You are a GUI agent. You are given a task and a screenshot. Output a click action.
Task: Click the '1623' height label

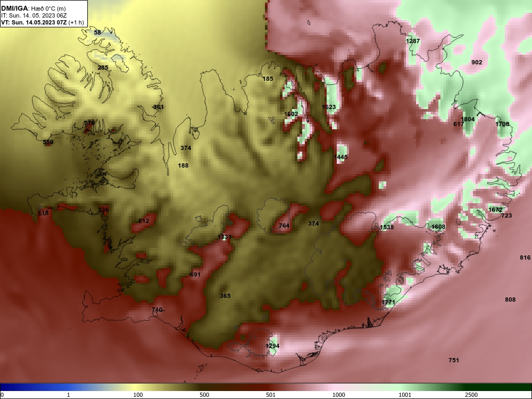click(x=329, y=107)
